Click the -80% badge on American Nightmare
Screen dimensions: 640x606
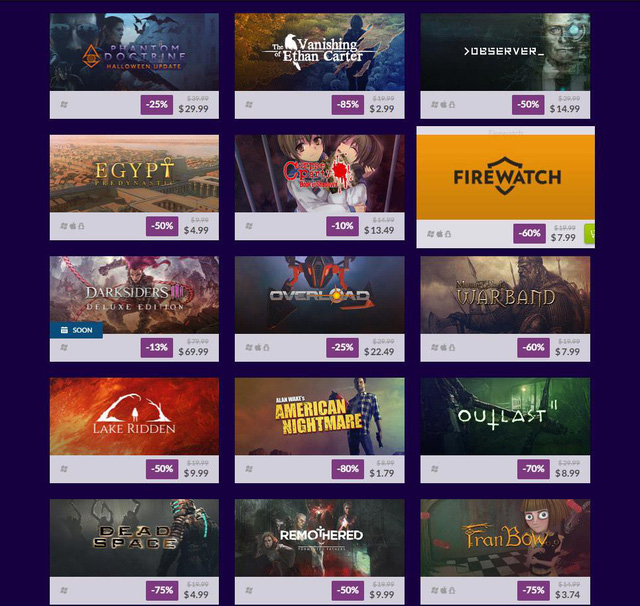click(348, 469)
